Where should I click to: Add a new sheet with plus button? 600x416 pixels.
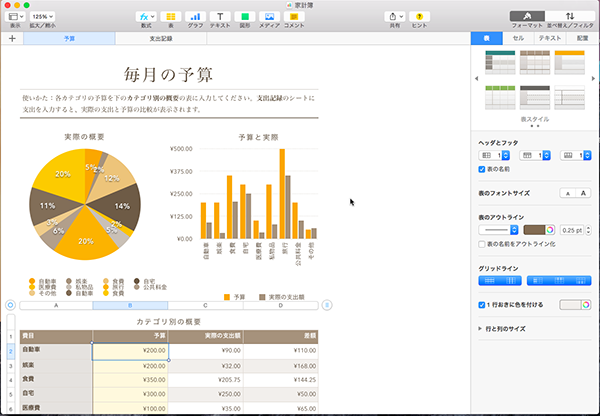12,38
